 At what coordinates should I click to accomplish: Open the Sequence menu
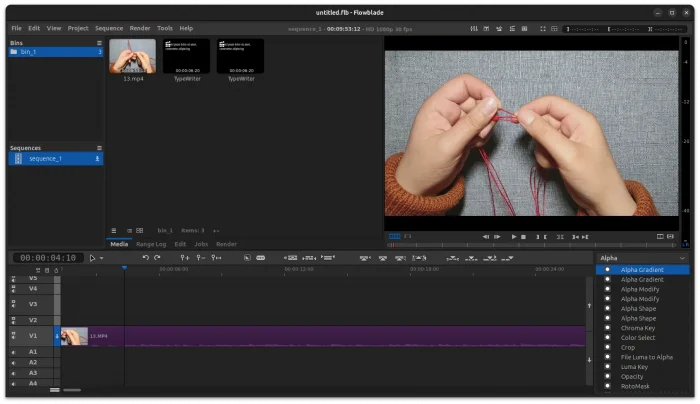(109, 28)
